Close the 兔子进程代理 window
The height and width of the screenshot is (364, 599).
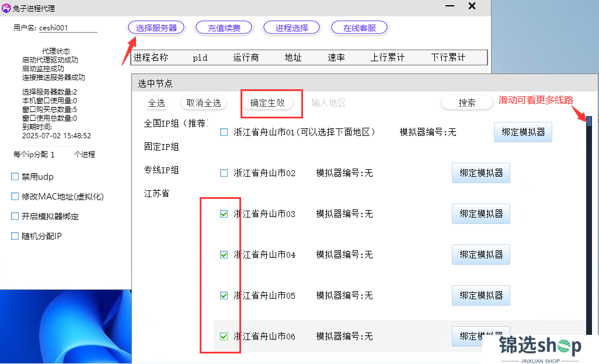(472, 6)
